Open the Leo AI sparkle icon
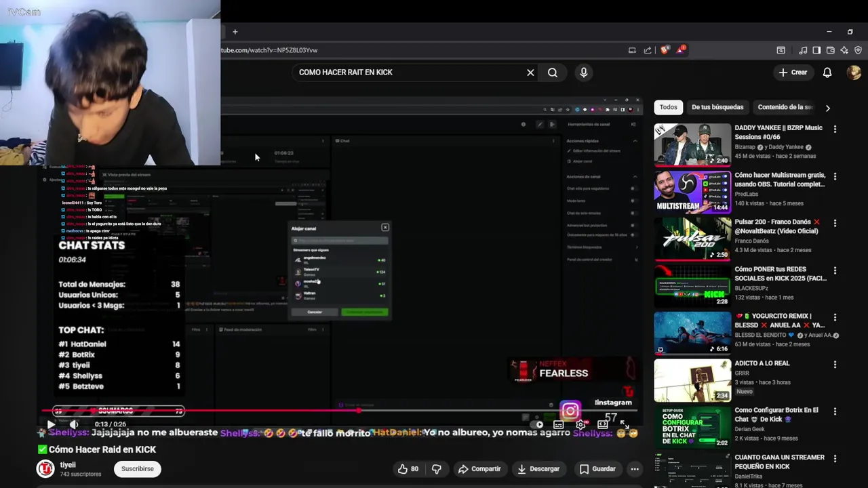The height and width of the screenshot is (488, 868). pyautogui.click(x=844, y=50)
